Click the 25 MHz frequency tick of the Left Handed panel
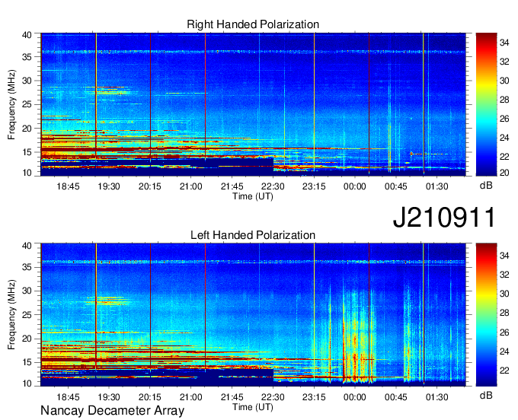The width and height of the screenshot is (518, 420). click(x=27, y=315)
